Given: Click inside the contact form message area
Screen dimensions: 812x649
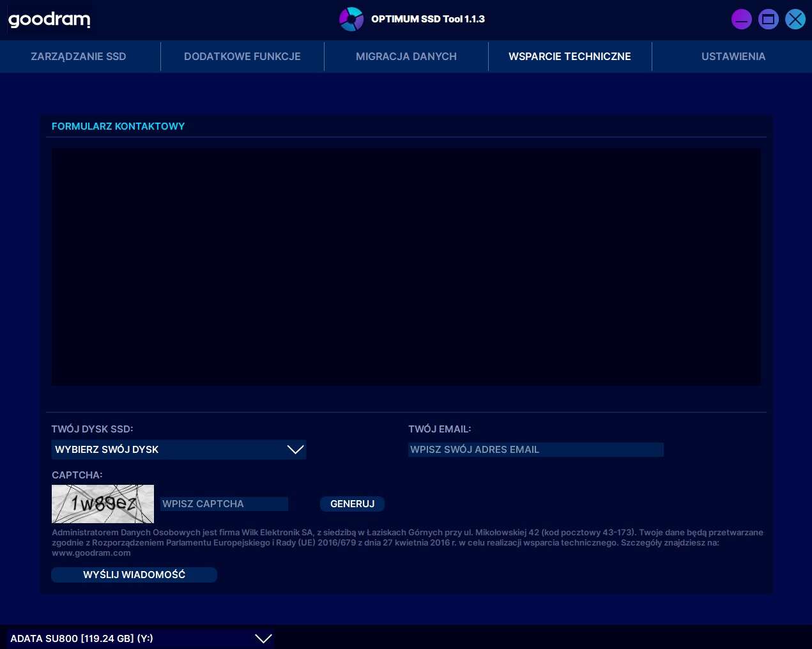Looking at the screenshot, I should pyautogui.click(x=406, y=267).
